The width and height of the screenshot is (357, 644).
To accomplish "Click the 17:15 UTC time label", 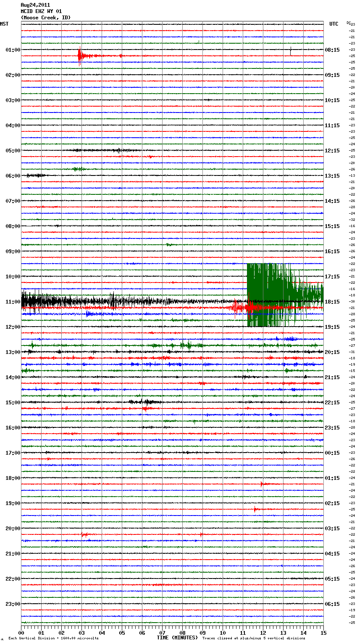I will [x=332, y=277].
